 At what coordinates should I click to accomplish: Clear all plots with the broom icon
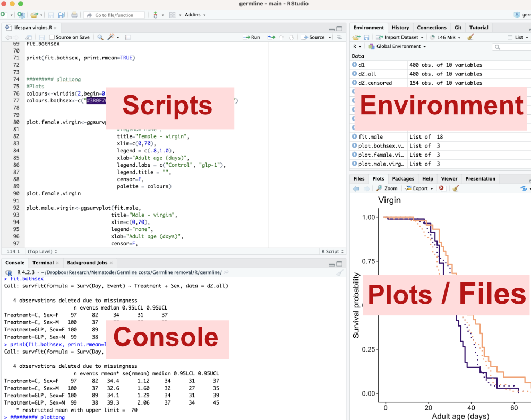456,188
